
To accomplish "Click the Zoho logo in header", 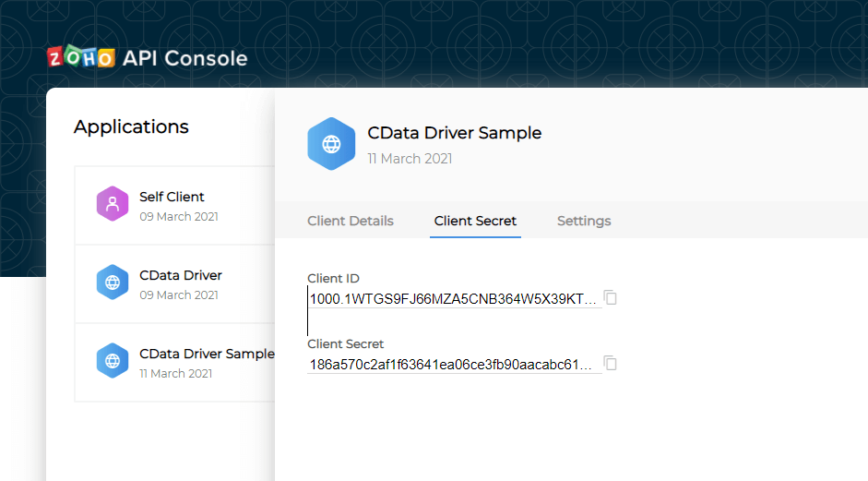I will point(81,58).
